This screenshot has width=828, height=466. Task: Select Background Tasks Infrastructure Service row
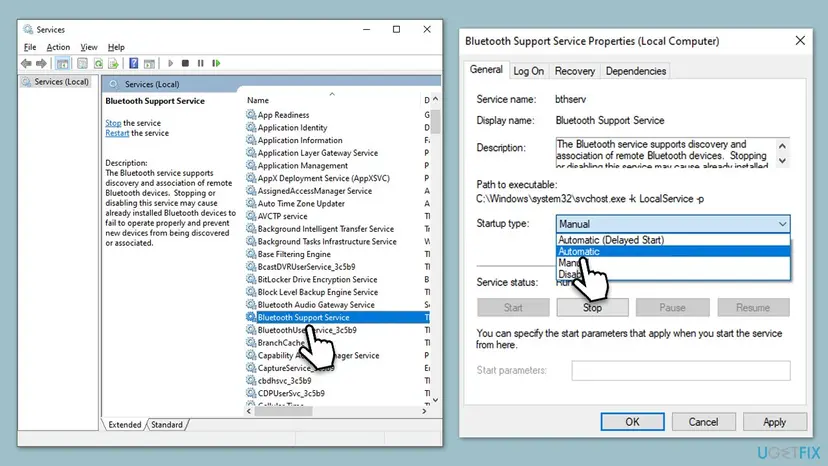pyautogui.click(x=337, y=241)
